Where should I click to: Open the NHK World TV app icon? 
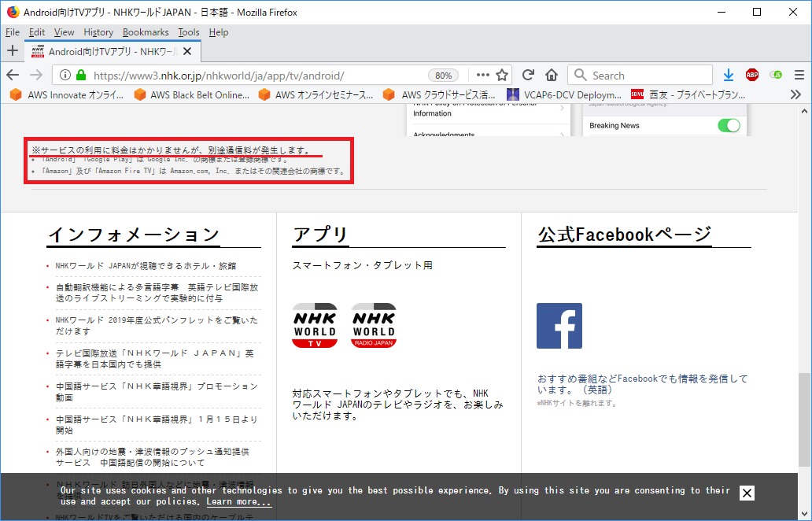315,326
